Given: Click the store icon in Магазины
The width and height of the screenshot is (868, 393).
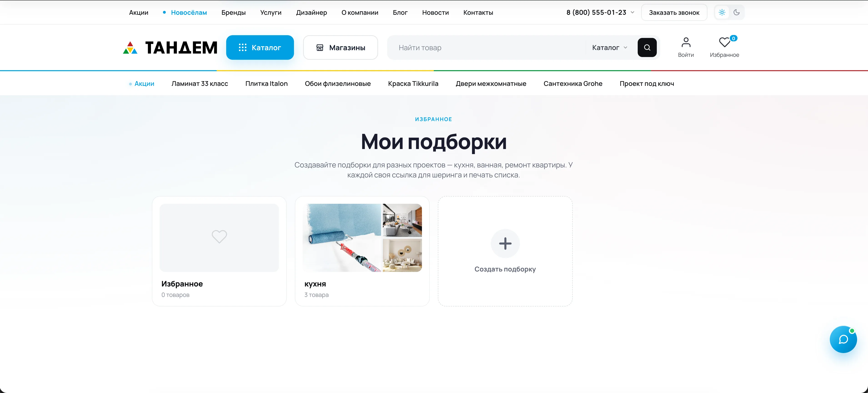Looking at the screenshot, I should click(x=320, y=47).
